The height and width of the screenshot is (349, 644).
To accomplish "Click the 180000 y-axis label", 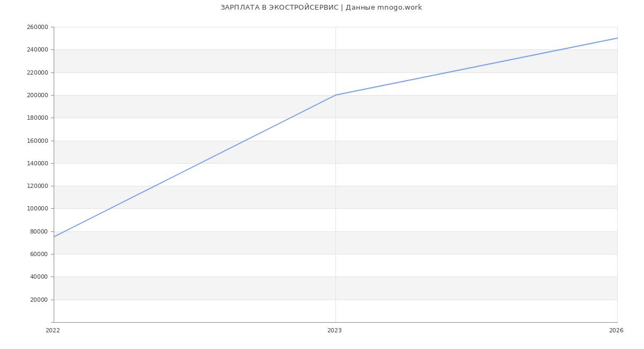I will (37, 118).
